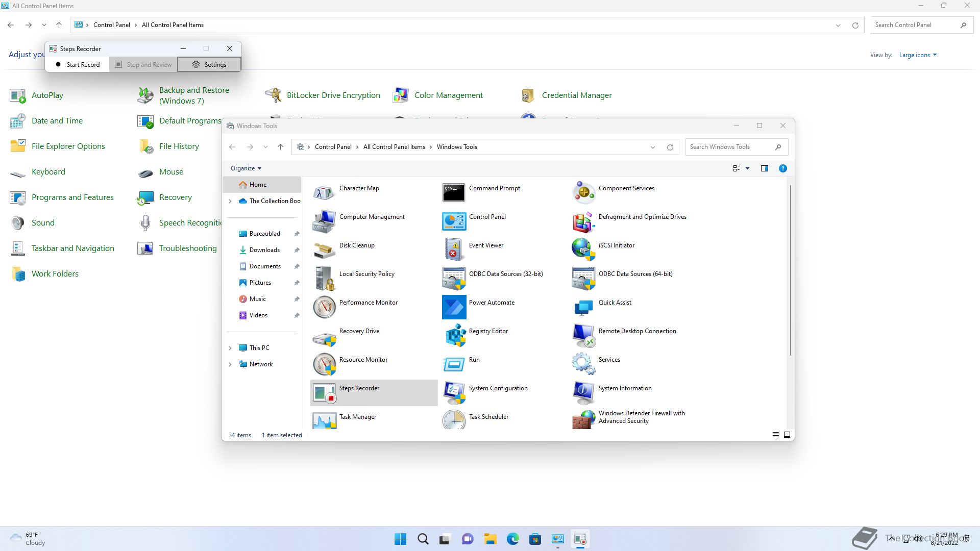Expand This PC tree node
This screenshot has height=551, width=980.
tap(230, 348)
